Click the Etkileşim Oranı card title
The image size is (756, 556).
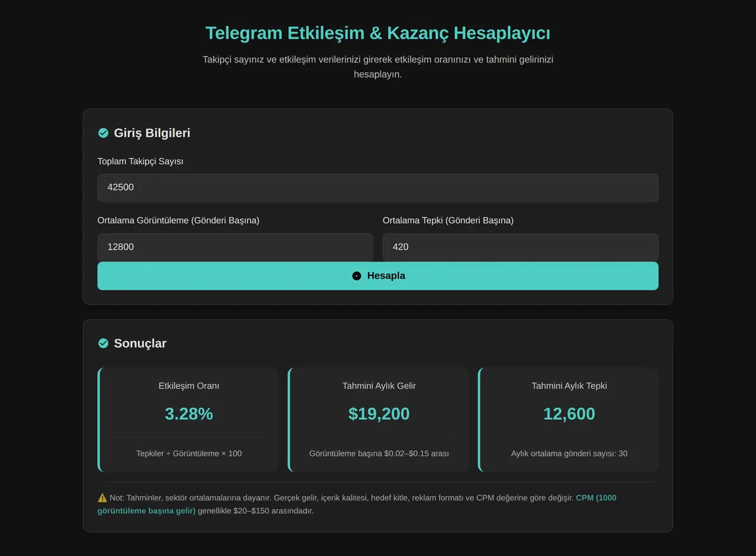click(x=189, y=386)
